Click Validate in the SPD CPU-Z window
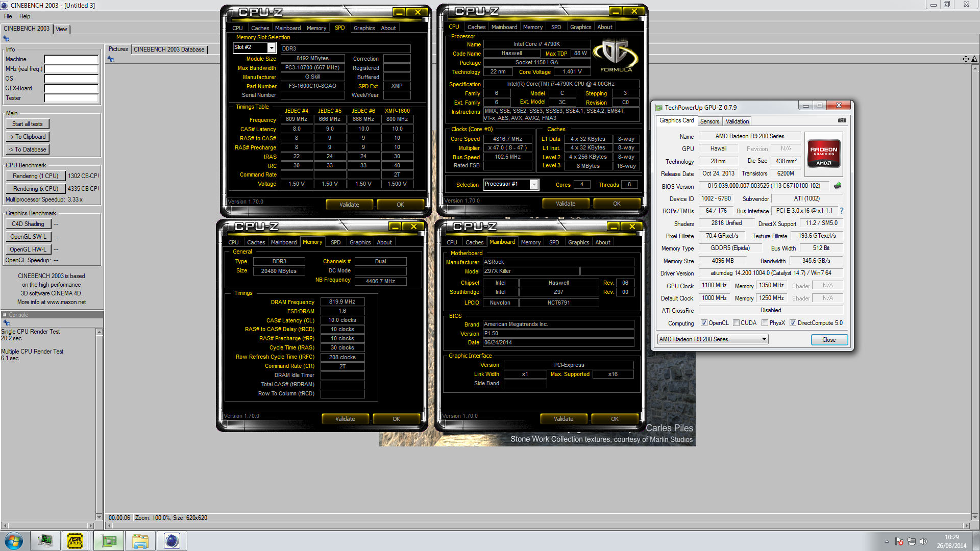 coord(349,205)
